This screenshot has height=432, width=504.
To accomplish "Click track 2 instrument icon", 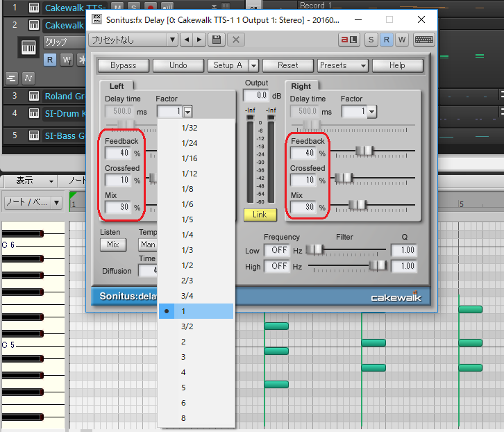I will click(34, 25).
